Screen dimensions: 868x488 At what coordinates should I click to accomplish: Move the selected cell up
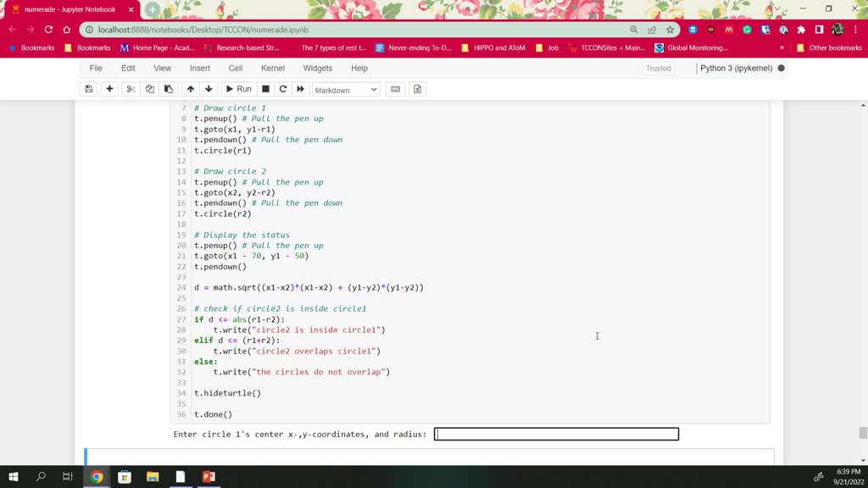192,89
